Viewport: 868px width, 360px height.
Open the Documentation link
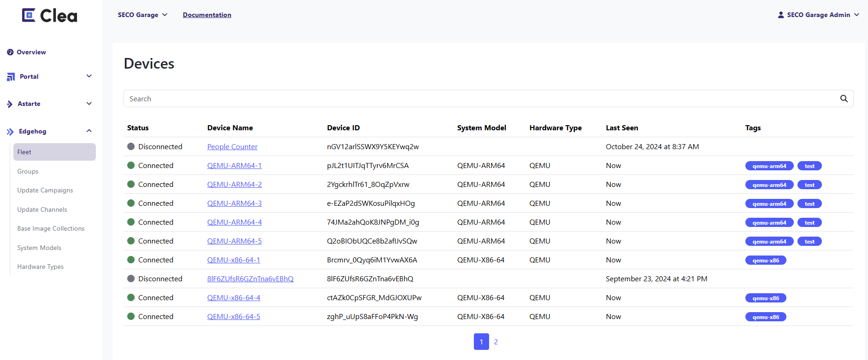coord(207,15)
